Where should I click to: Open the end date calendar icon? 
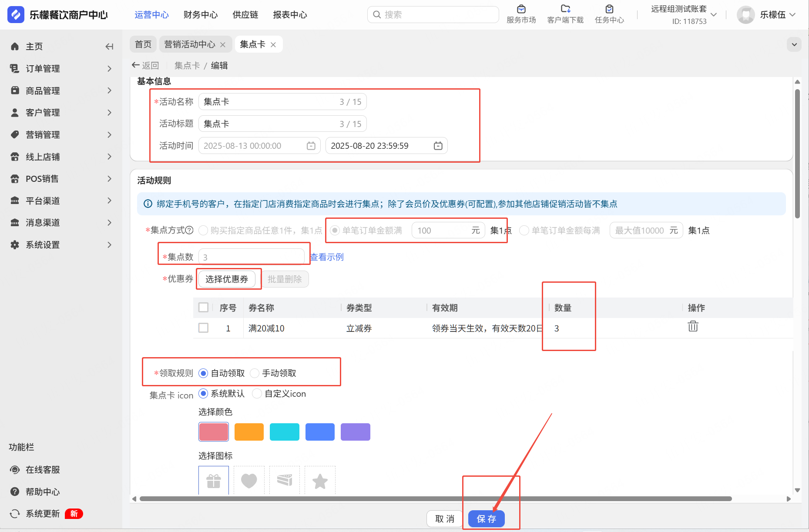coord(438,146)
